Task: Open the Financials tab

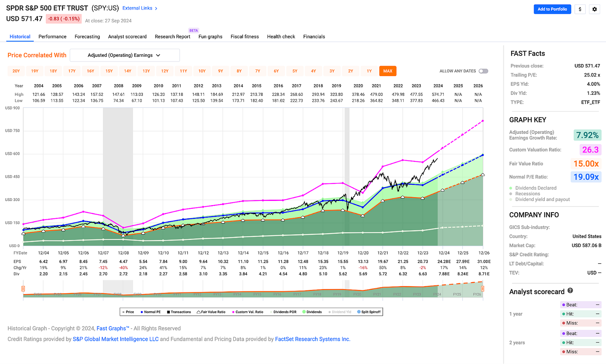Action: click(314, 37)
